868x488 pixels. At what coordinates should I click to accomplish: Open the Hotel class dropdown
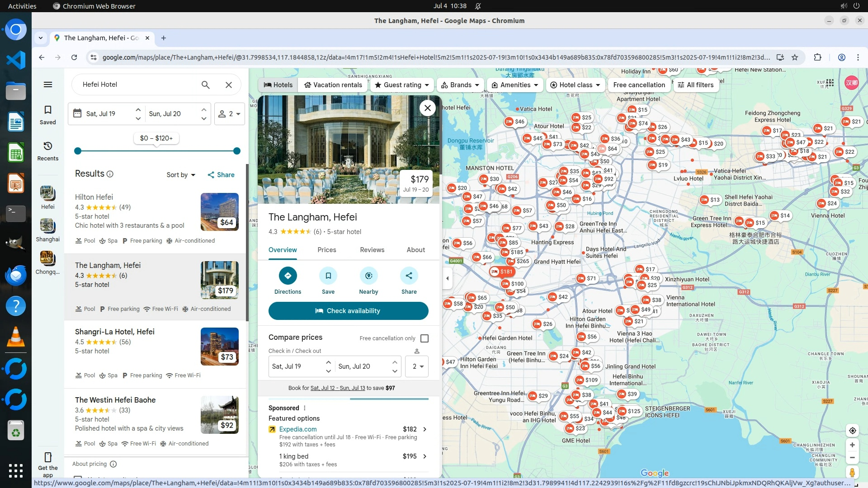[575, 85]
